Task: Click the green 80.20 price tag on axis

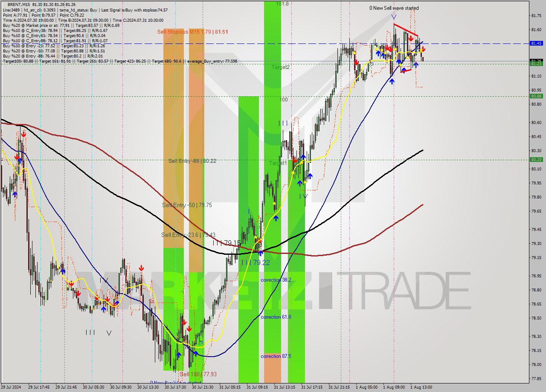Action: (x=536, y=160)
